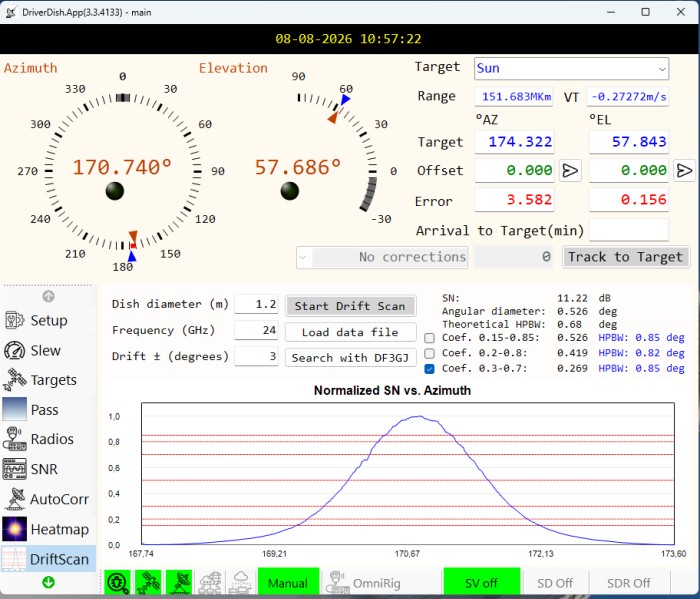Image resolution: width=700 pixels, height=599 pixels.
Task: Click the Dish diameter input field
Action: pyautogui.click(x=256, y=304)
